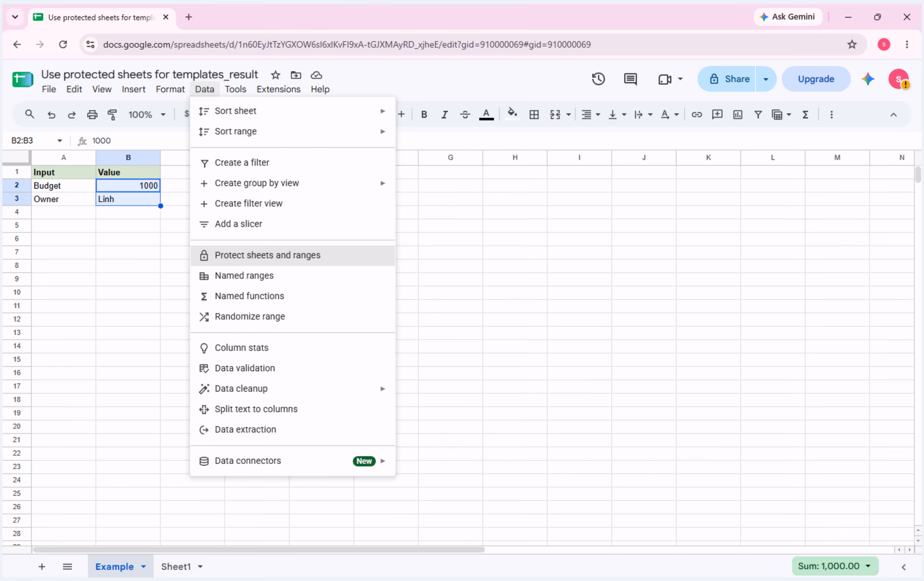Open the functions sigma icon
924x581 pixels.
pos(805,114)
